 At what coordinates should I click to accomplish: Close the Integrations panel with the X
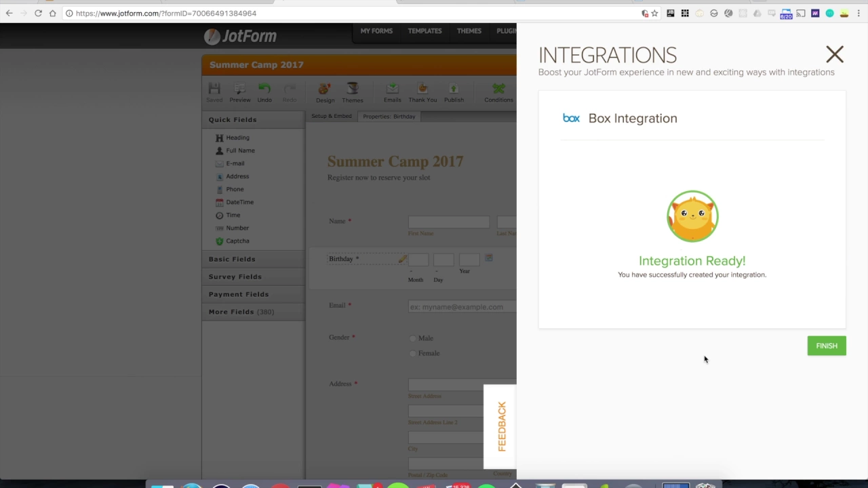pyautogui.click(x=835, y=54)
